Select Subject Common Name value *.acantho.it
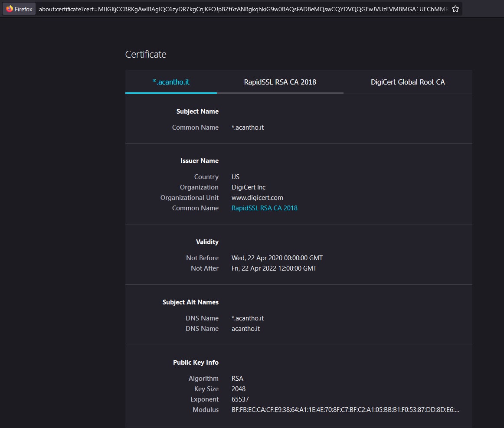504x428 pixels. coord(248,127)
